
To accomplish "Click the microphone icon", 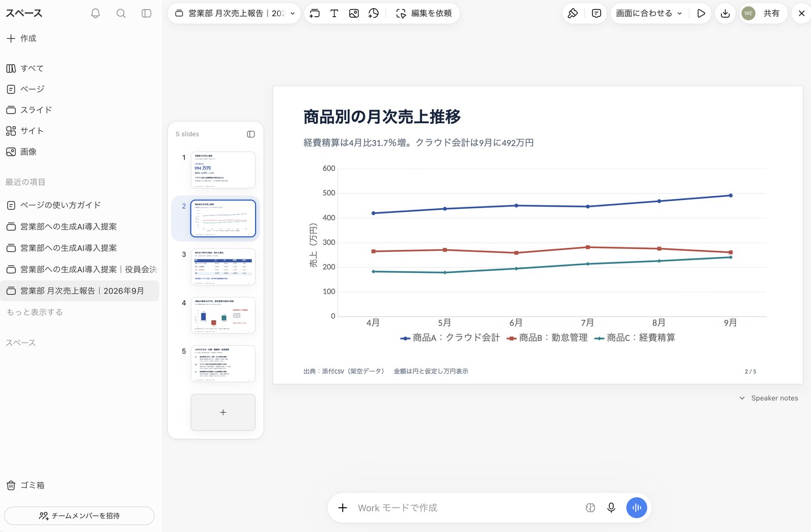I will [x=611, y=508].
